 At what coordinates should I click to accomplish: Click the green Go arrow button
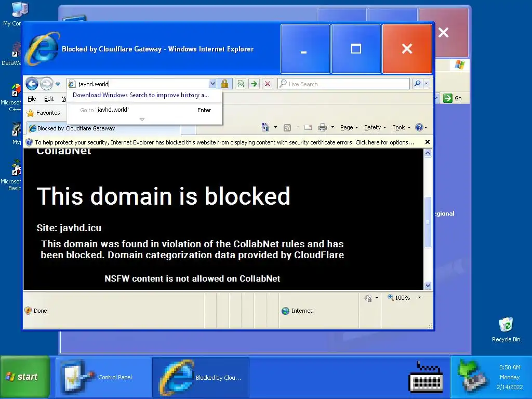click(x=254, y=84)
